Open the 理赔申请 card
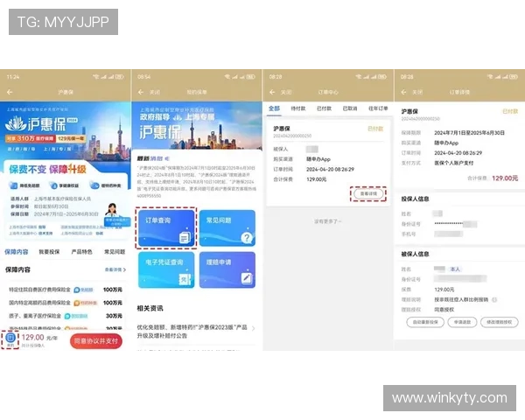Screen dimensions: 525x420 [x=227, y=270]
